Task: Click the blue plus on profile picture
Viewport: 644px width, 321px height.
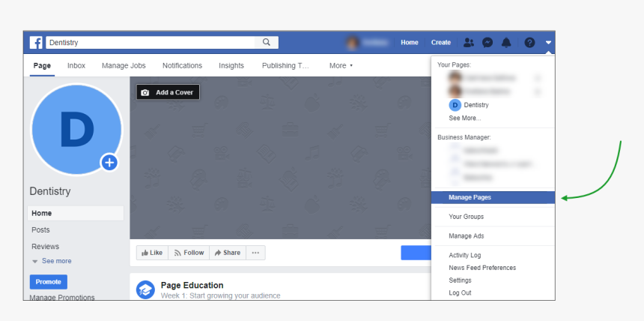Action: point(109,163)
